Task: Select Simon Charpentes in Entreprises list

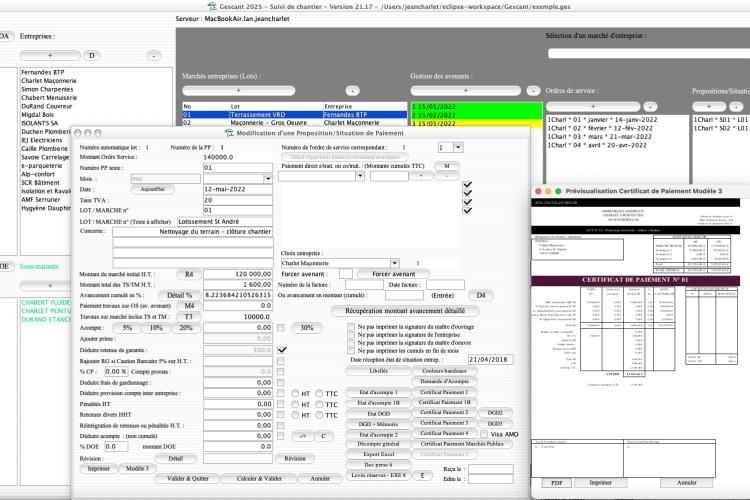Action: click(47, 89)
